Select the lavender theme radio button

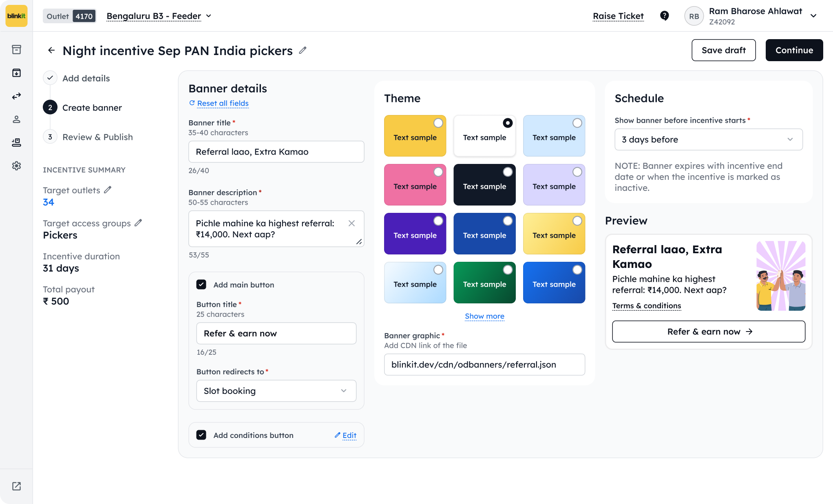pyautogui.click(x=577, y=172)
